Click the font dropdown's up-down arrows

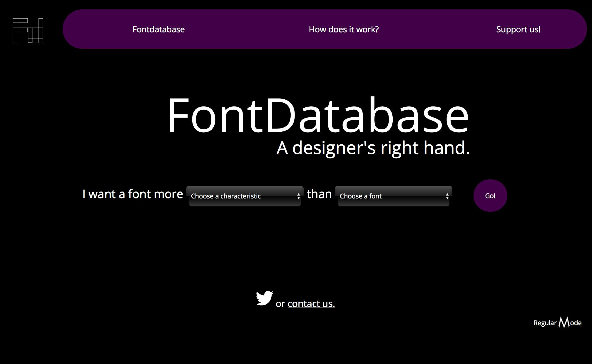click(447, 196)
